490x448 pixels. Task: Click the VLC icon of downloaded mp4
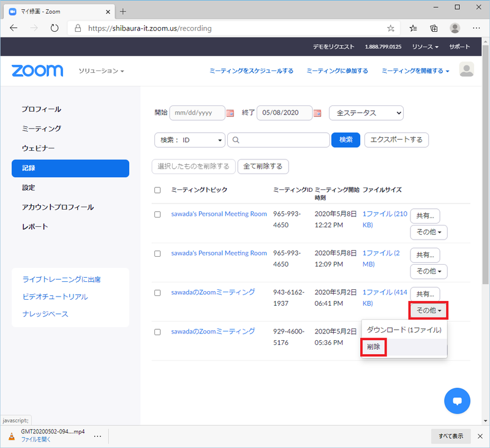pyautogui.click(x=12, y=436)
